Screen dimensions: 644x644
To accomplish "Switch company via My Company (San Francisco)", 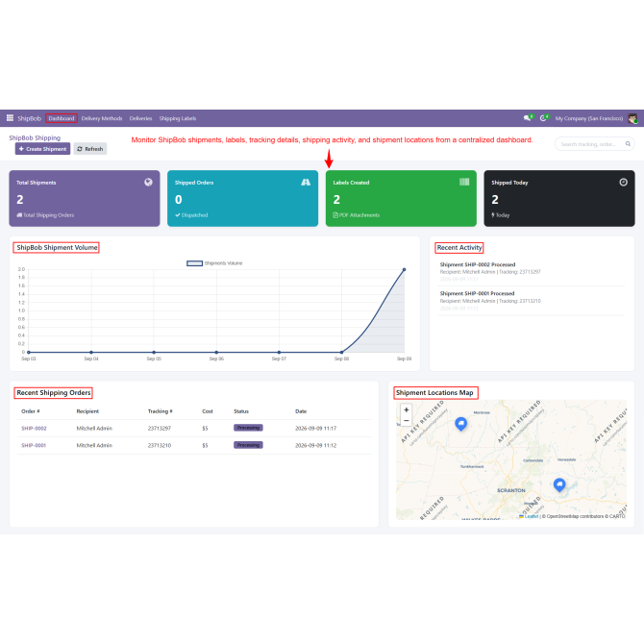I will coord(588,118).
